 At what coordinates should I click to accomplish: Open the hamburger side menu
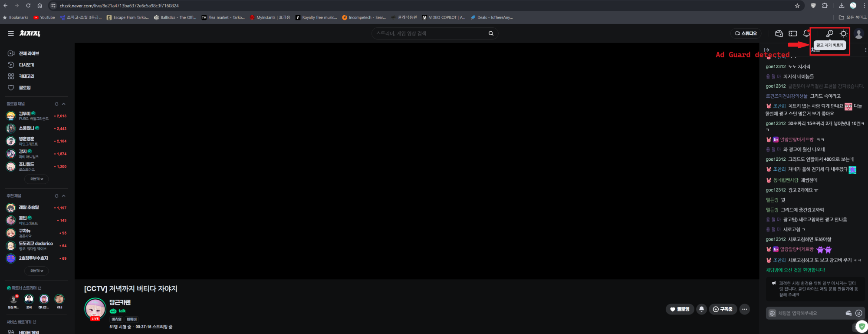pyautogui.click(x=11, y=33)
